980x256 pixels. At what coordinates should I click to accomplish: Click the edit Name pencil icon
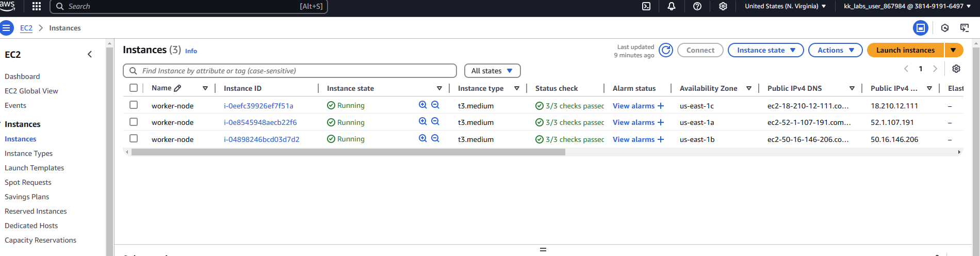[178, 88]
